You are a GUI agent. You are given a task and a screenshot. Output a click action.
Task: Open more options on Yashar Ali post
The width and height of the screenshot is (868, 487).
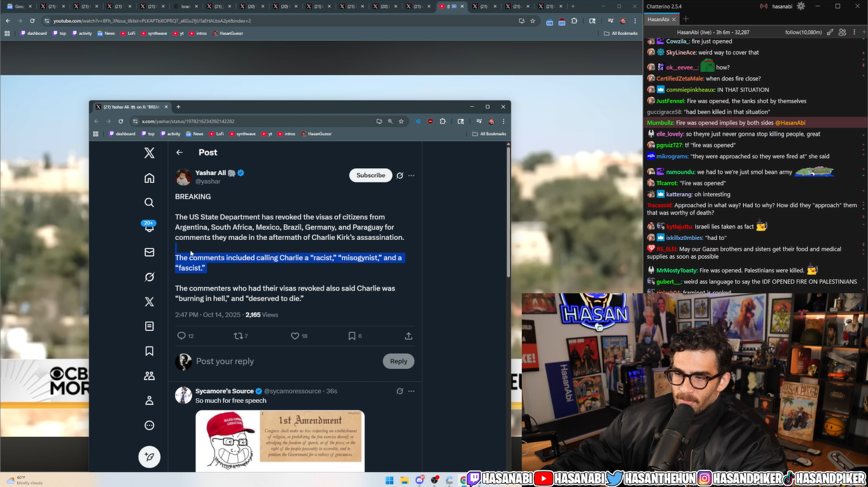411,176
